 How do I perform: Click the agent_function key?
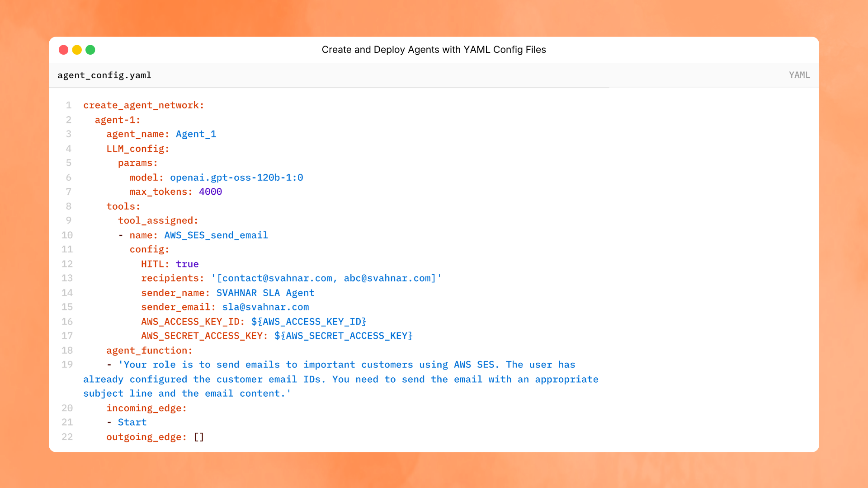pos(150,351)
